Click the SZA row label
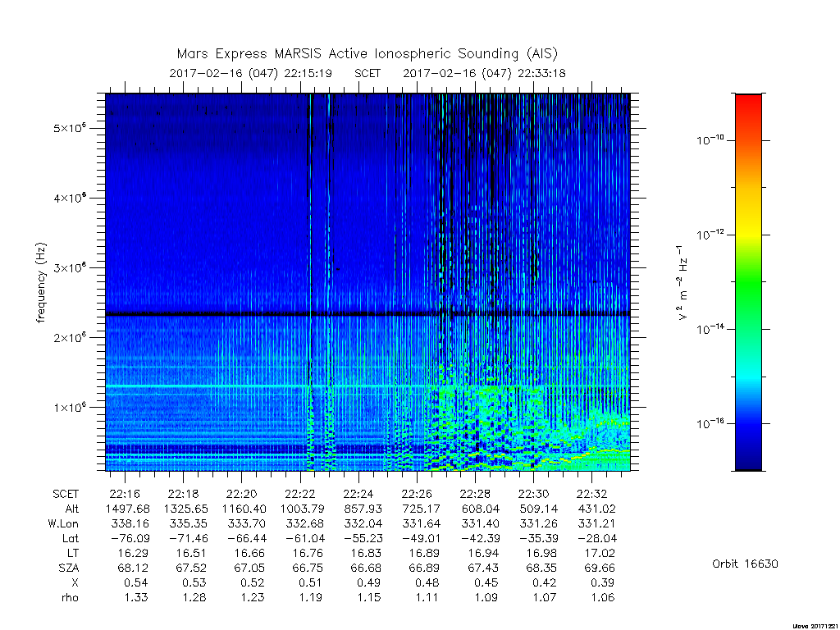This screenshot has width=840, height=630. pyautogui.click(x=69, y=568)
